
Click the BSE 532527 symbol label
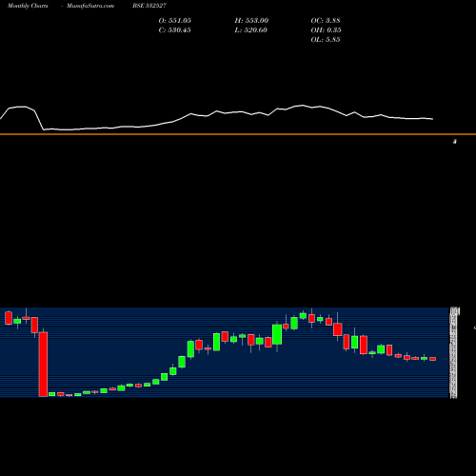coord(149,6)
